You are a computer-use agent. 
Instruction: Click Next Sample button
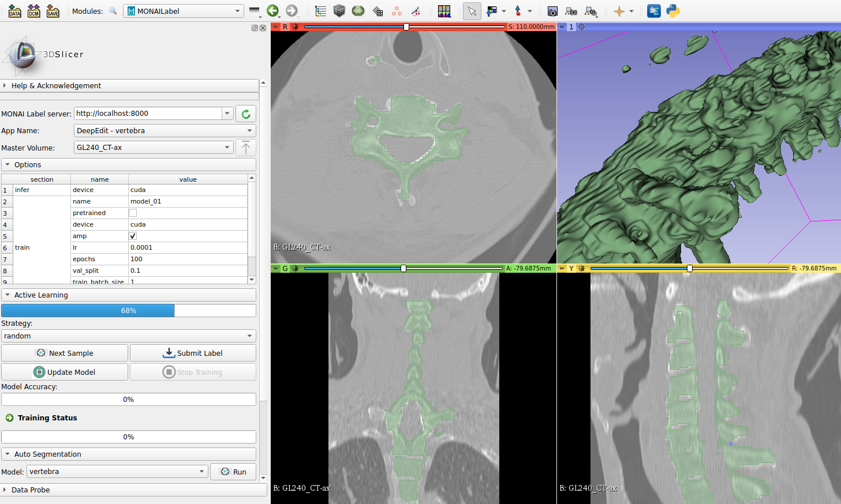click(65, 353)
